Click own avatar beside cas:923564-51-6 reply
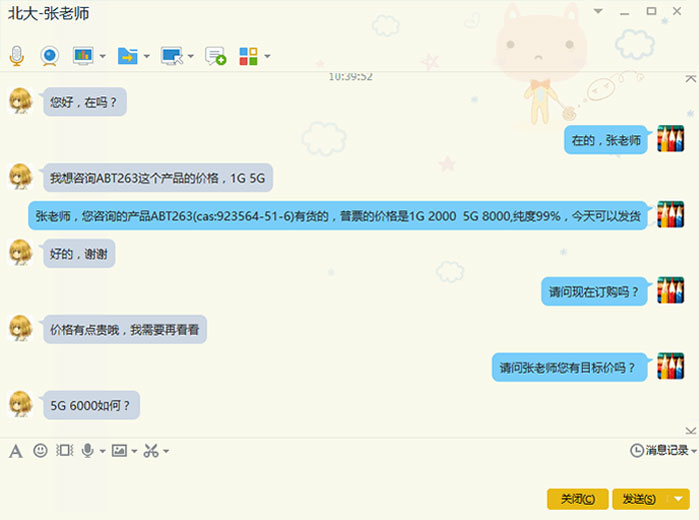Screen dimensions: 699x520 [670, 215]
